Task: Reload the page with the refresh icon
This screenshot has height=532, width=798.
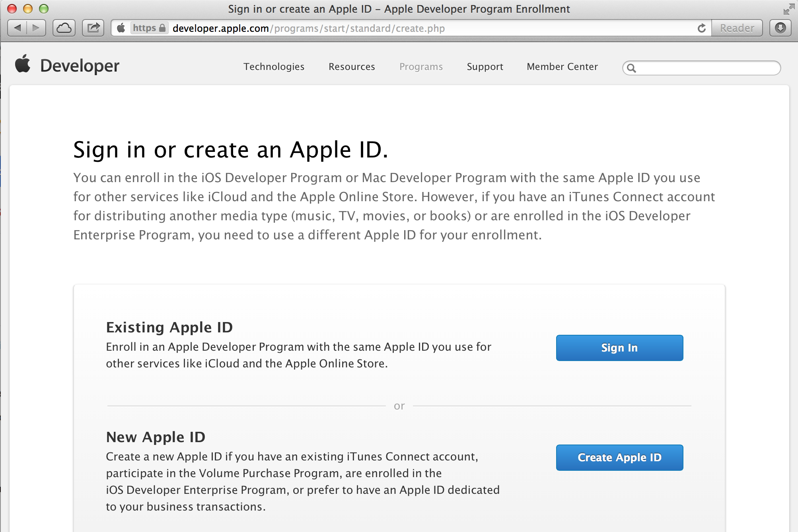Action: (x=702, y=28)
